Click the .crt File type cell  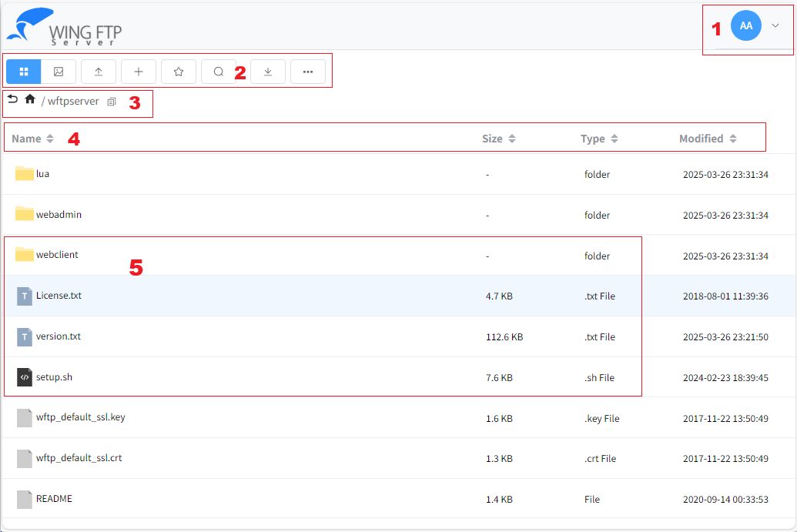(x=601, y=459)
